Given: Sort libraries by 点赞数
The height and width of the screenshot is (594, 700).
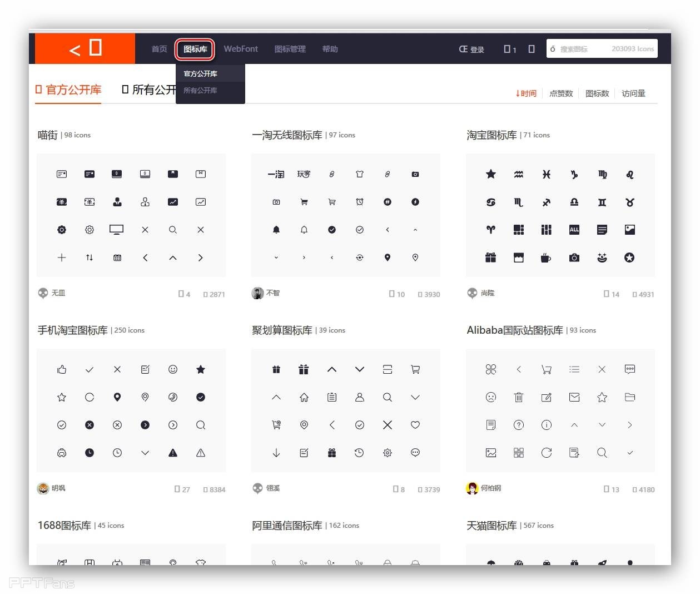Looking at the screenshot, I should click(560, 93).
